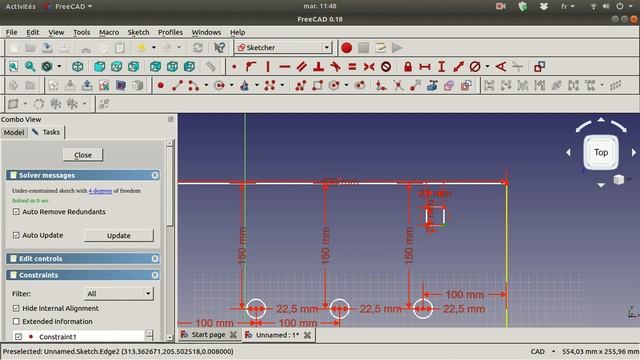Apply the horizontal constraint tool
The width and height of the screenshot is (640, 360).
tap(284, 67)
